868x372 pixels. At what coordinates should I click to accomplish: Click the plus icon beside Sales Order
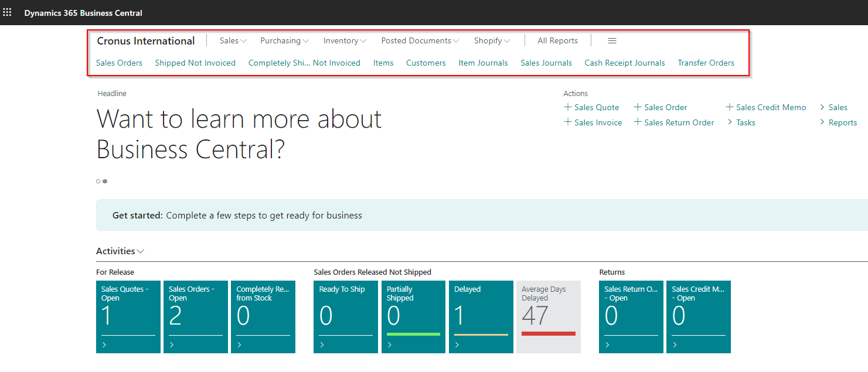tap(638, 107)
